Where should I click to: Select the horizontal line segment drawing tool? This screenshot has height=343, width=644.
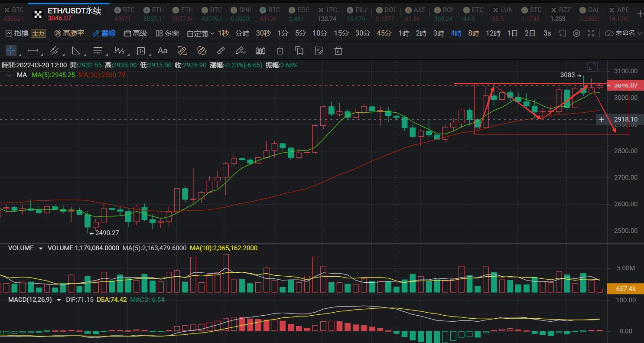coord(33,51)
